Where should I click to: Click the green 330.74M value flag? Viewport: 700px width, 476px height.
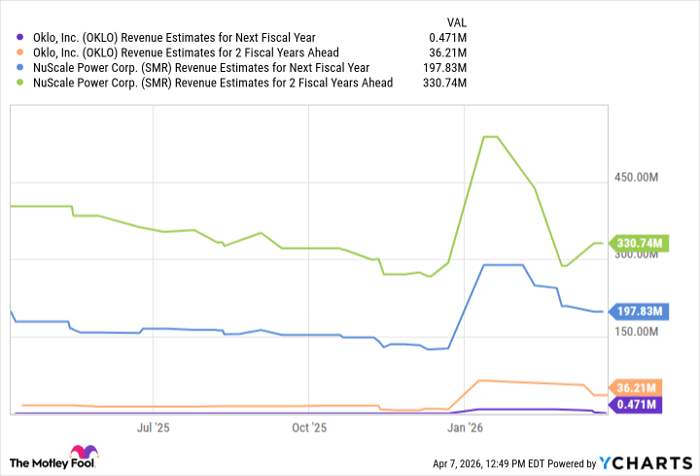[638, 243]
